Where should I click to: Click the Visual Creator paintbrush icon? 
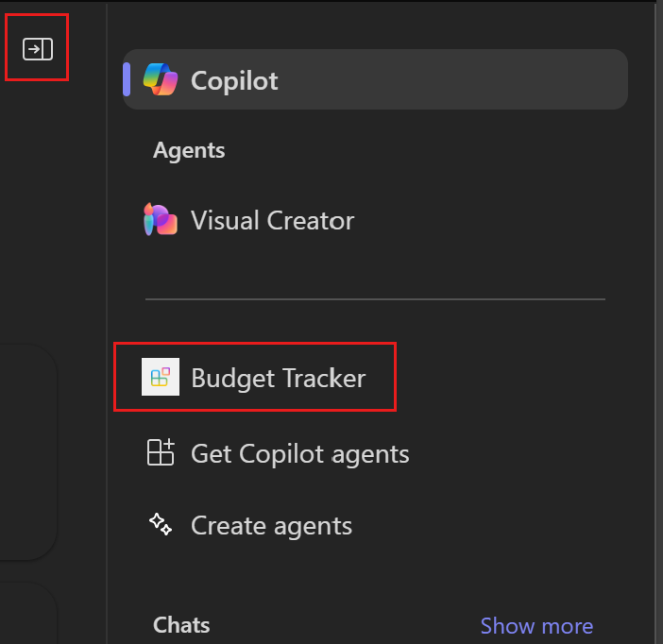pyautogui.click(x=161, y=219)
